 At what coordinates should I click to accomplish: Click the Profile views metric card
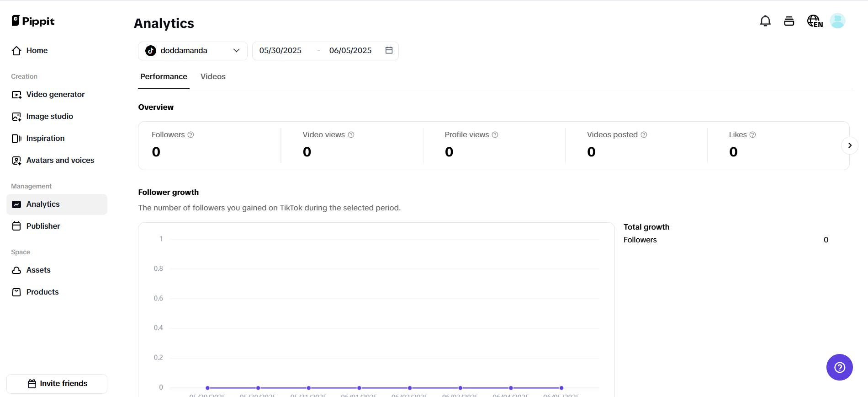[x=494, y=145]
